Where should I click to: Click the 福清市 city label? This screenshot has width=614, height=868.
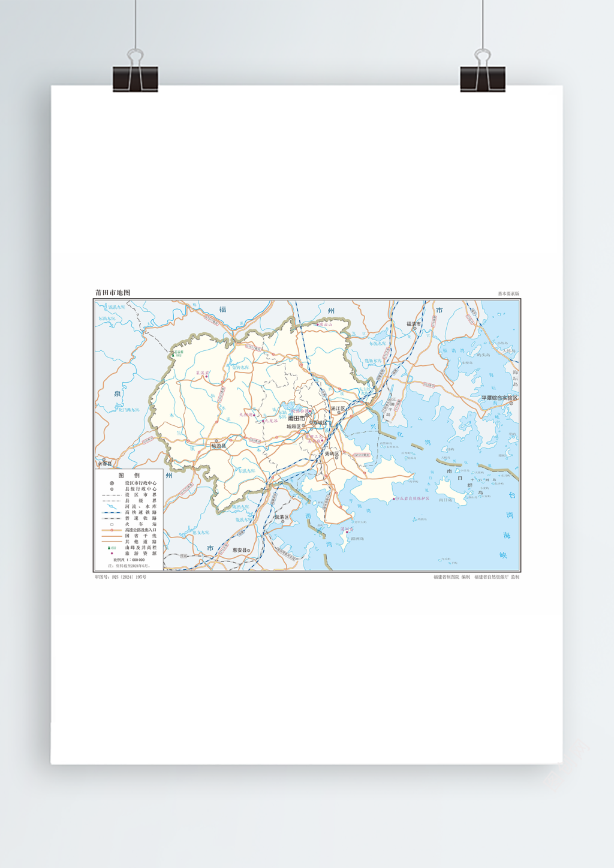414,324
